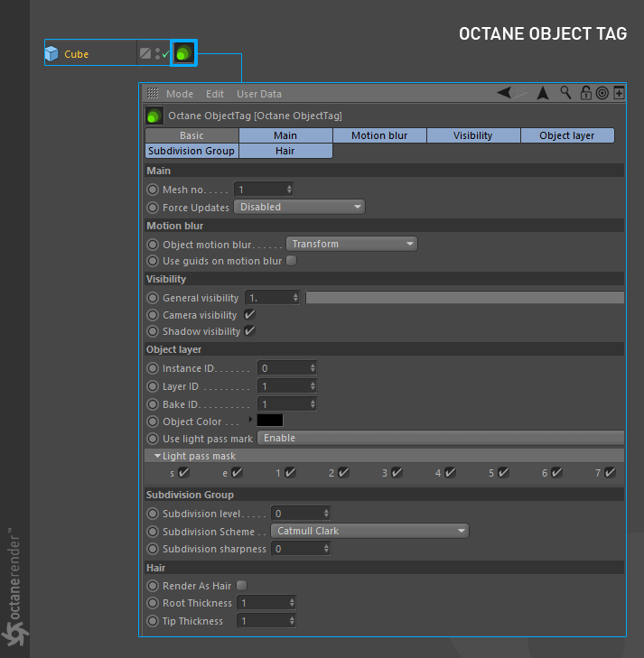Go back with the left arrow icon

[x=504, y=92]
